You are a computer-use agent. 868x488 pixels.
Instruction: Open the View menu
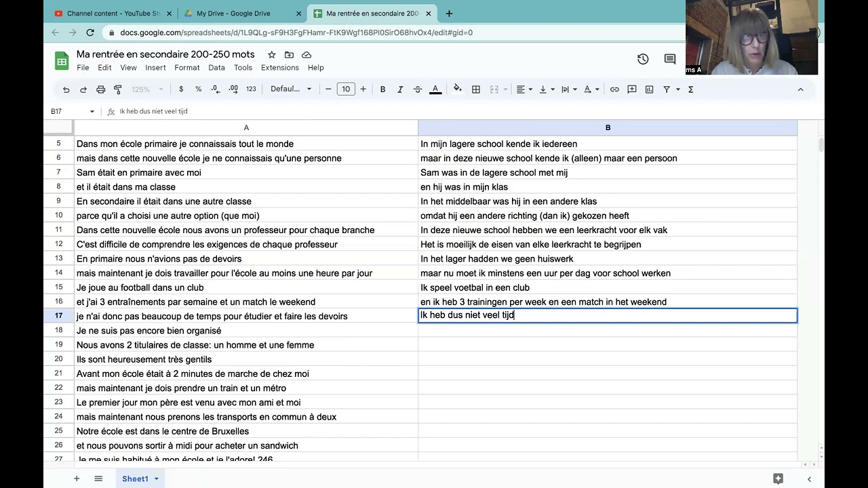(128, 68)
